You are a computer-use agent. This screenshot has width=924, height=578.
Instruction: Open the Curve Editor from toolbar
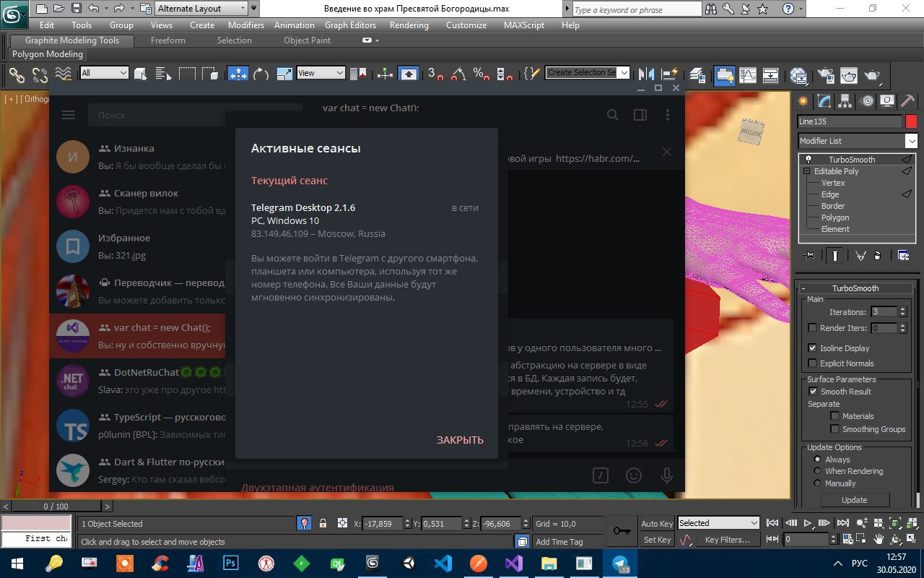pyautogui.click(x=748, y=74)
